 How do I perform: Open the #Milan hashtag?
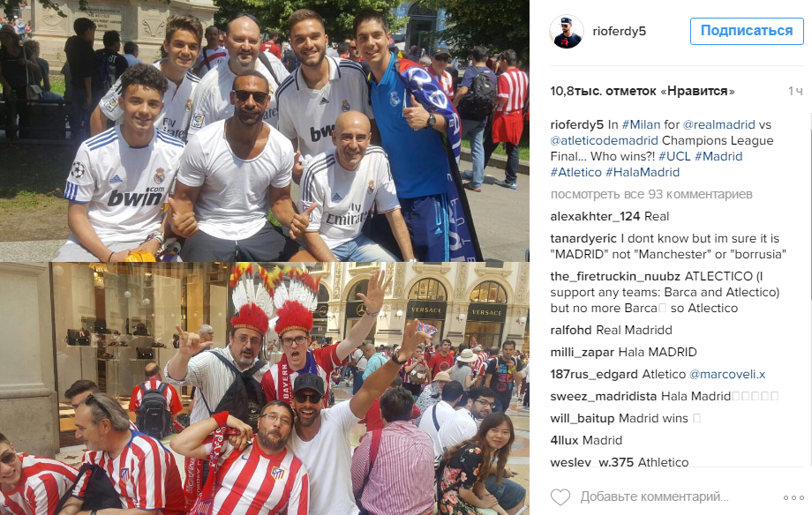[x=641, y=124]
